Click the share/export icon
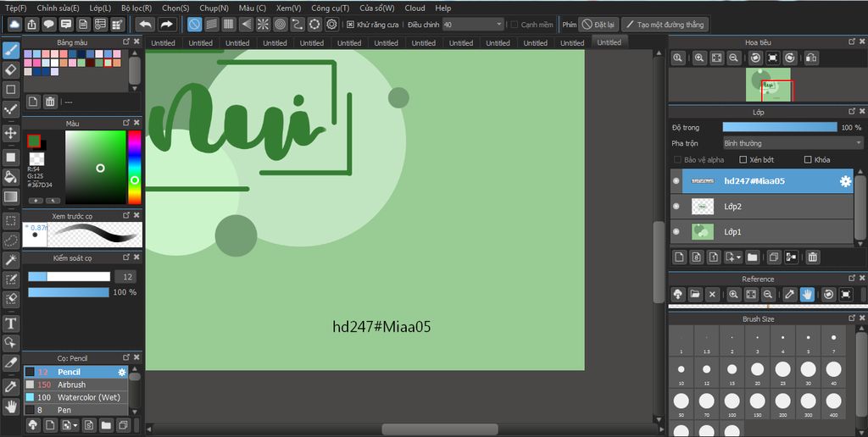 pos(32,25)
